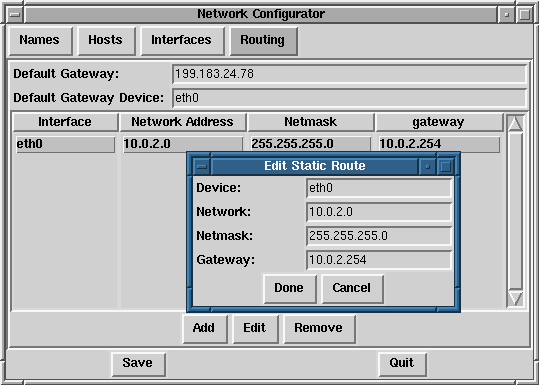Image resolution: width=539 pixels, height=385 pixels.
Task: Click the Add route button
Action: pyautogui.click(x=205, y=328)
